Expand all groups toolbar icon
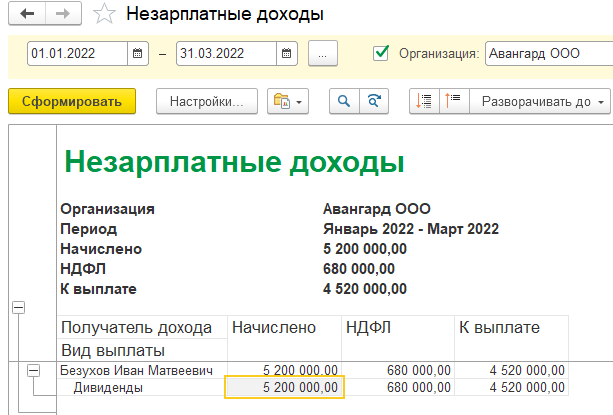 [x=453, y=101]
